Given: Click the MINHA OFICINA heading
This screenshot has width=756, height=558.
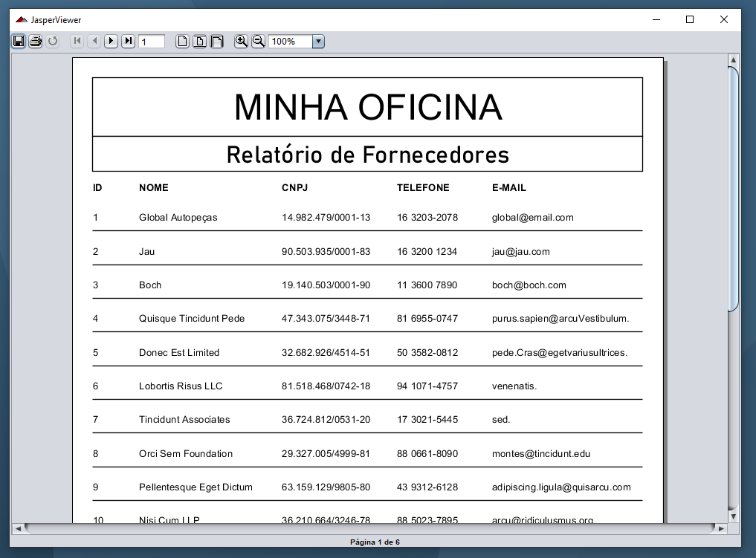Looking at the screenshot, I should [x=368, y=107].
